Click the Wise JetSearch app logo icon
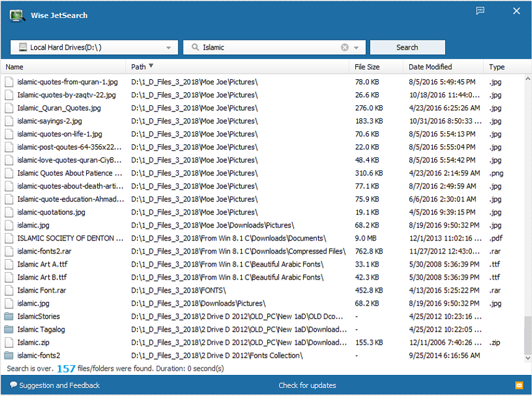The width and height of the screenshot is (532, 396). point(17,15)
